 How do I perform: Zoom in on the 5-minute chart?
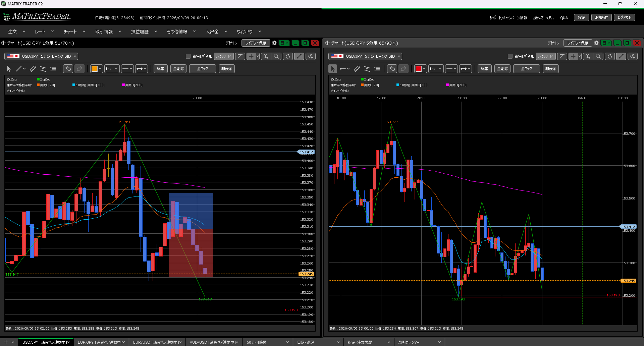(x=588, y=56)
